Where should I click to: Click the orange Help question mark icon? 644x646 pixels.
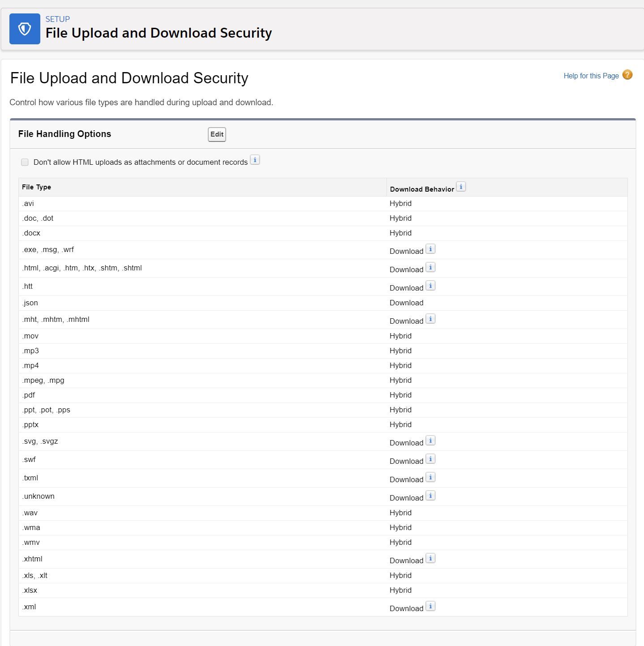click(627, 75)
